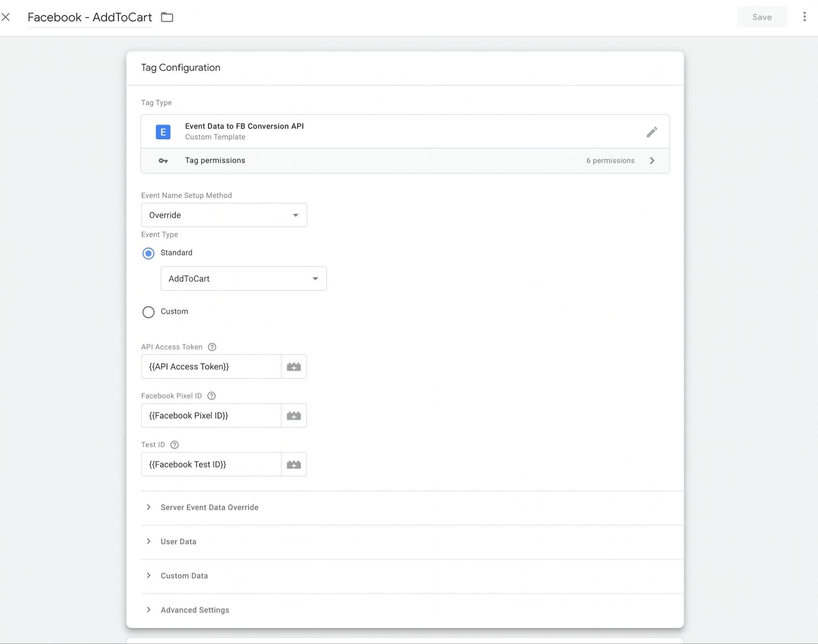Click the API Access Token input field
Viewport: 818px width, 644px height.
tap(211, 366)
